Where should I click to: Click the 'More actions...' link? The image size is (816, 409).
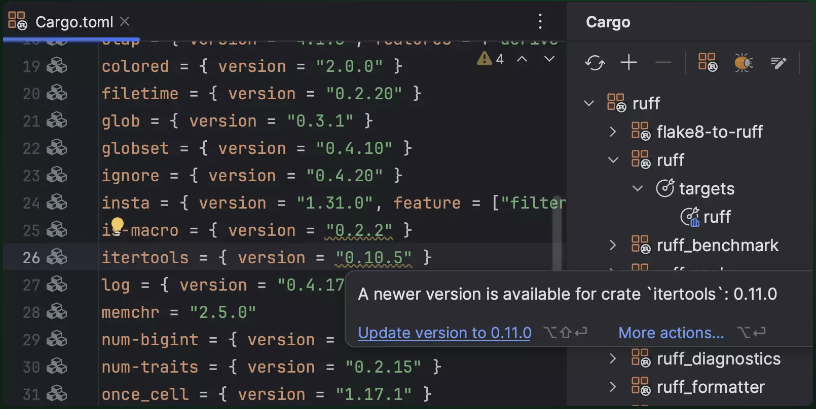coord(671,333)
